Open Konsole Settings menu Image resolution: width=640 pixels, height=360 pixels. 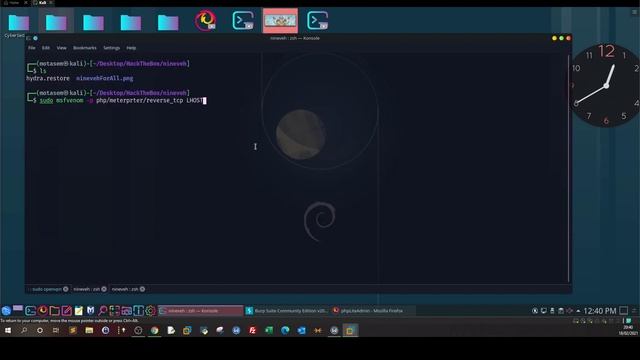coord(111,48)
